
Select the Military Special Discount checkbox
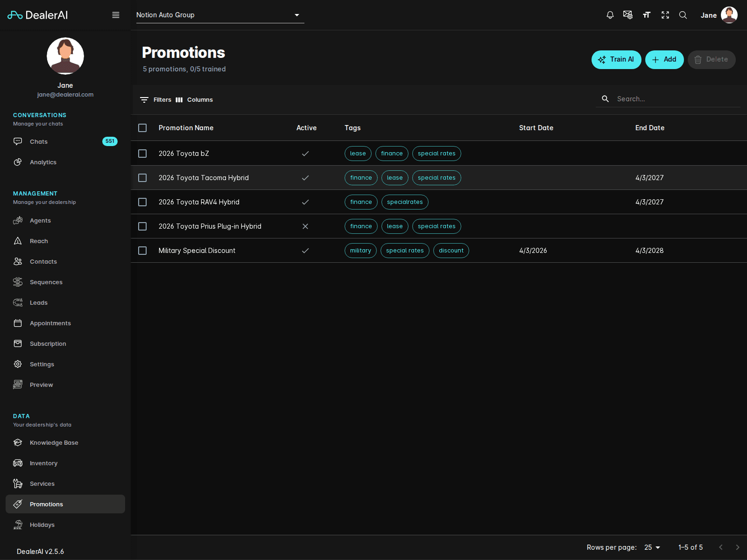click(x=142, y=251)
